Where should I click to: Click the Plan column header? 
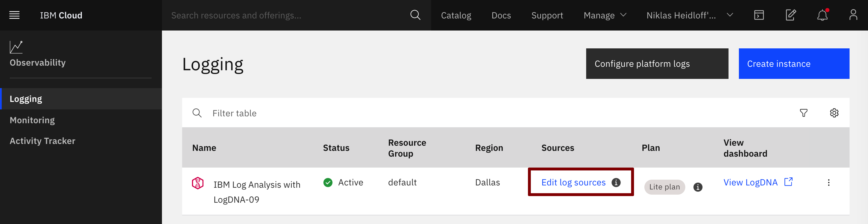click(x=650, y=148)
